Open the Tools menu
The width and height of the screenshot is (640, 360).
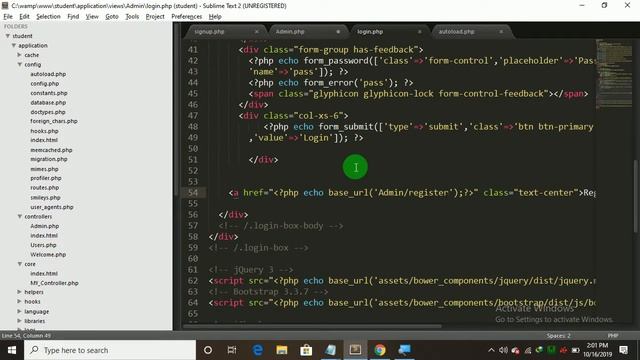[132, 16]
